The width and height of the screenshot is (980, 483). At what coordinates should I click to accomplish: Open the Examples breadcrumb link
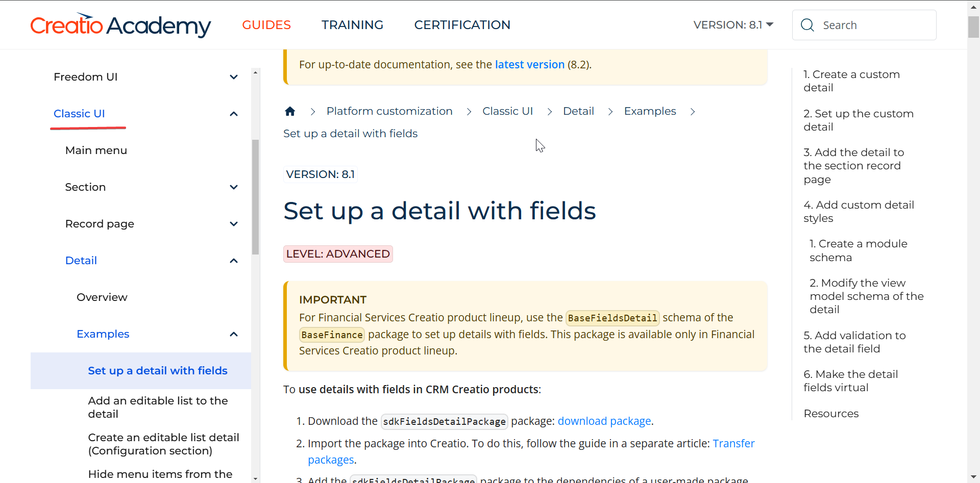click(x=650, y=111)
